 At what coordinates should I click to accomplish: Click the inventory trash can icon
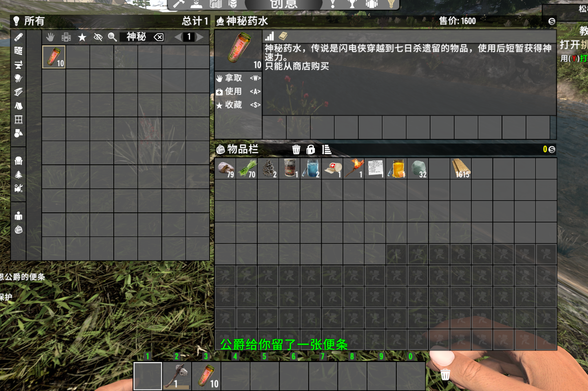point(296,150)
